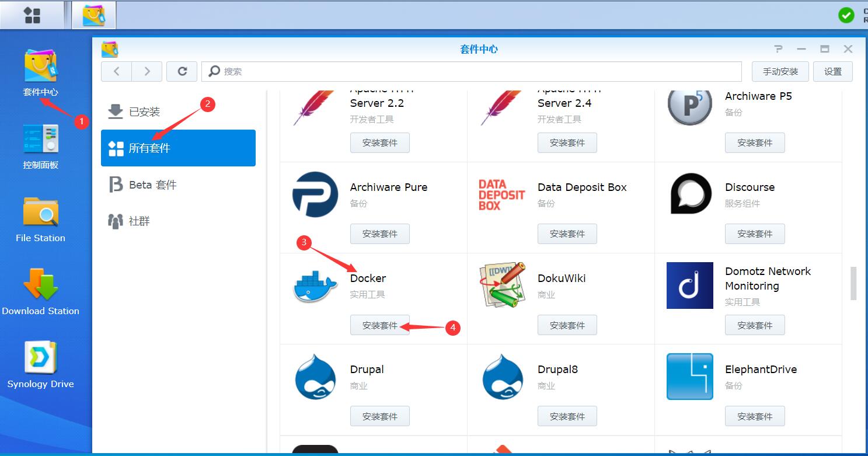Click the package list vertical scrollbar thumb

853,283
